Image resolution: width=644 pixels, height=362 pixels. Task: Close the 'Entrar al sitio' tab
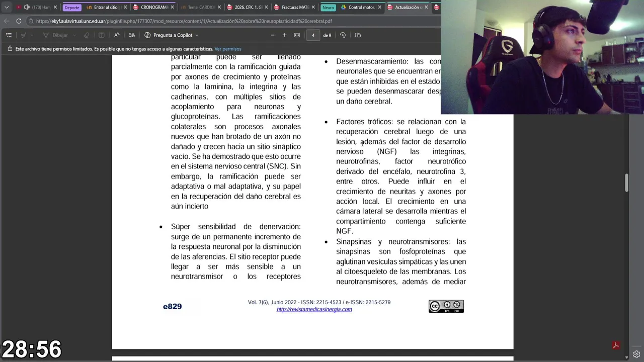pos(125,7)
